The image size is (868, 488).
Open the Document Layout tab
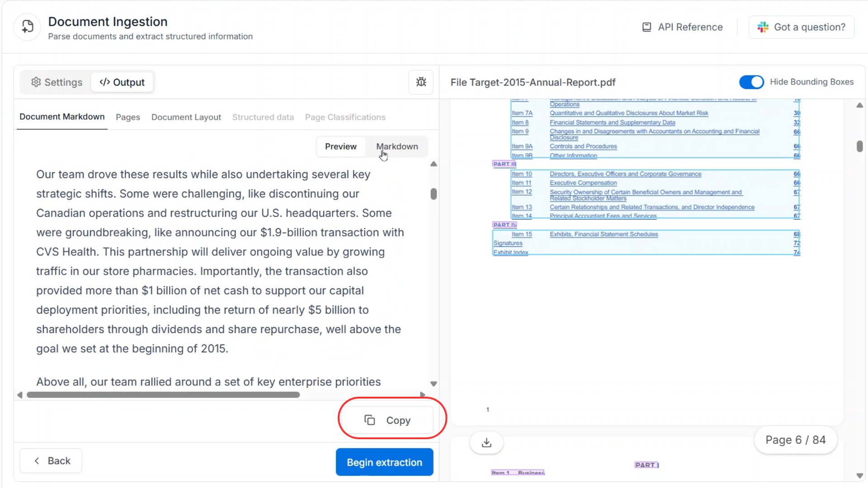pyautogui.click(x=186, y=117)
